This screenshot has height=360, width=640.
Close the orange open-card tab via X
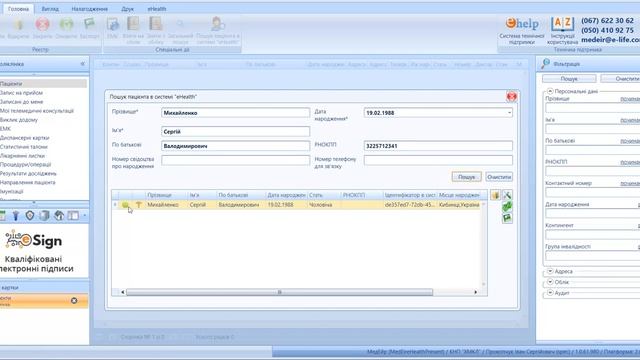pos(74,300)
